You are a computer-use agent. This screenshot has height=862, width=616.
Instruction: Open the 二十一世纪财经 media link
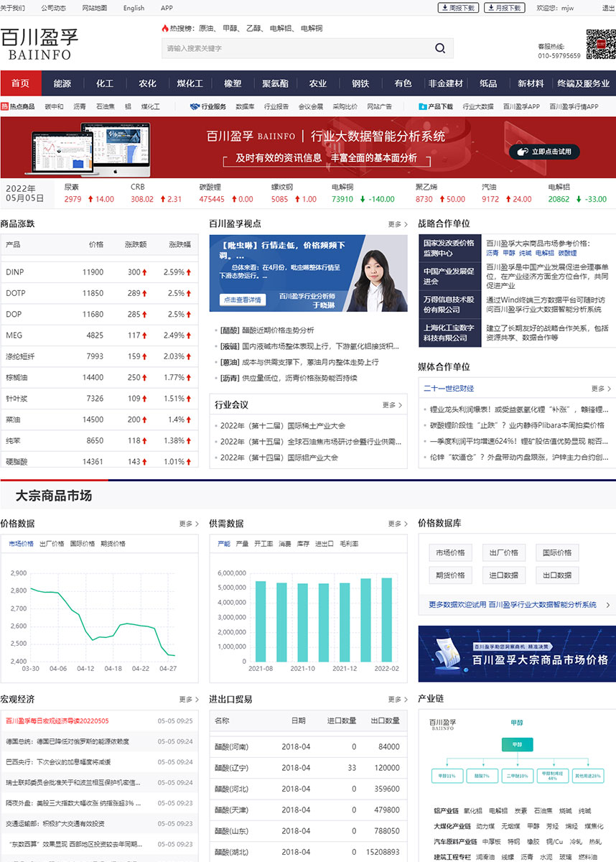click(x=449, y=389)
